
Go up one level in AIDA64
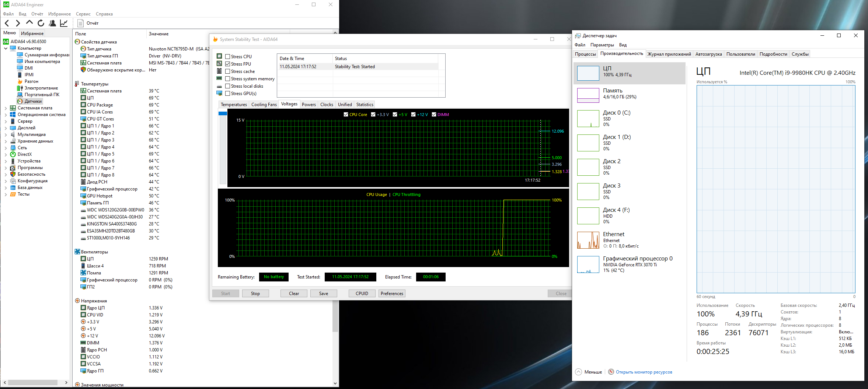pyautogui.click(x=29, y=23)
